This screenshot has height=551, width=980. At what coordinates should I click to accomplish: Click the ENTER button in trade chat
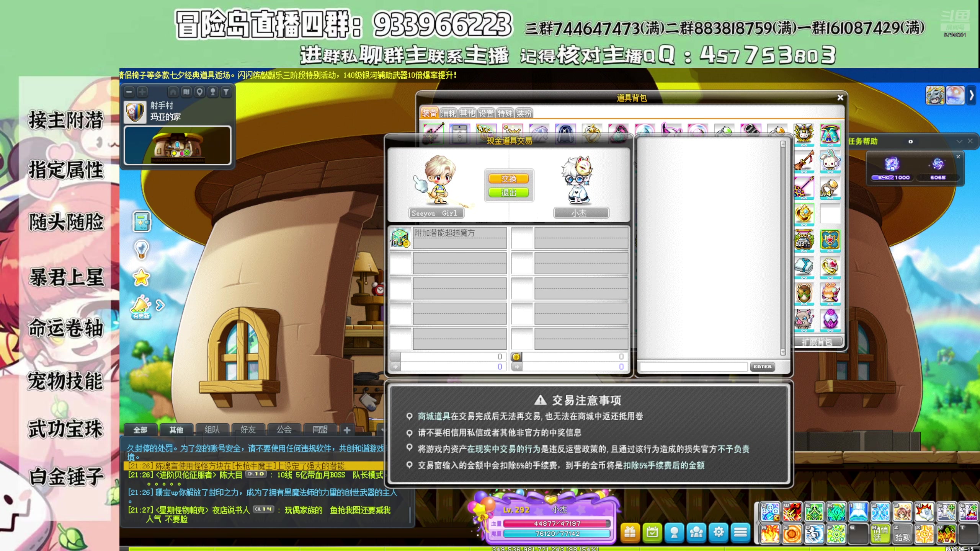coord(763,367)
